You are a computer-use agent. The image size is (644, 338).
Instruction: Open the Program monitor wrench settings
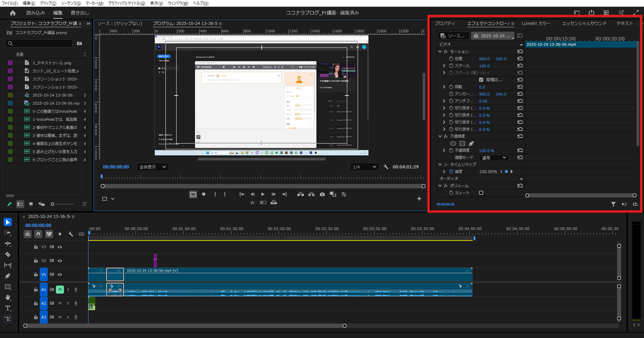pyautogui.click(x=386, y=167)
